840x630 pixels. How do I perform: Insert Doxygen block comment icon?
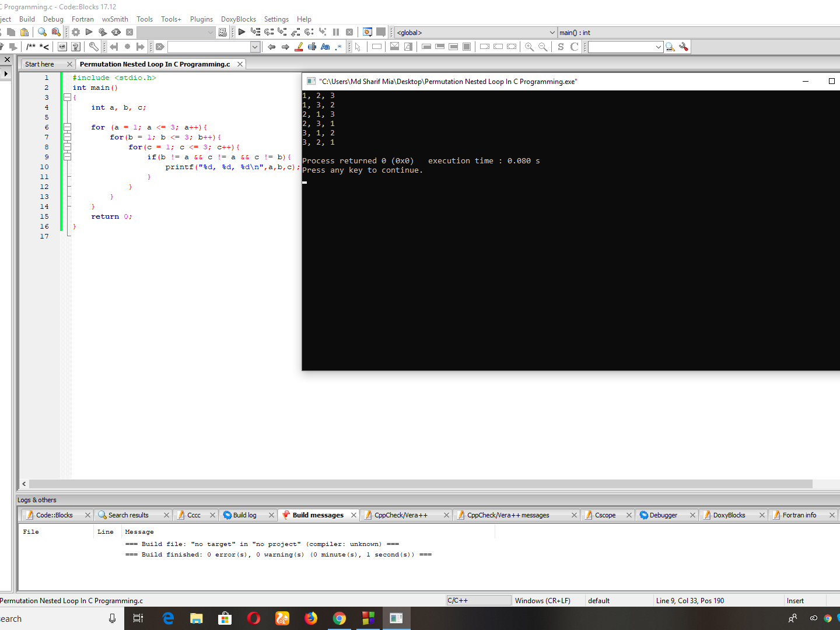(x=31, y=47)
